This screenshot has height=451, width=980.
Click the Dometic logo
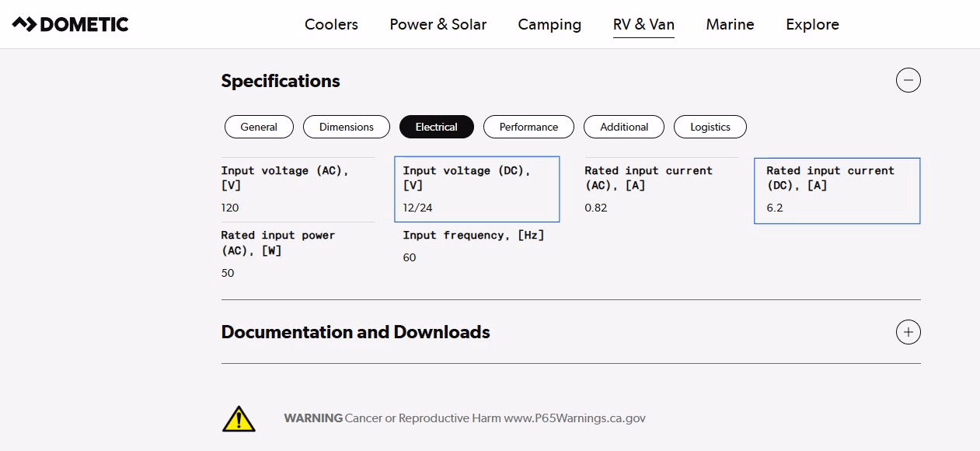click(70, 23)
